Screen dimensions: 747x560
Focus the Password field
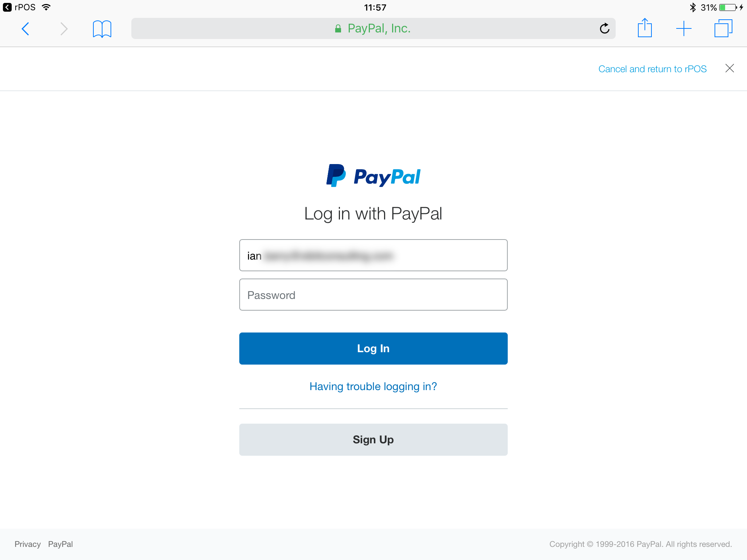click(x=373, y=295)
